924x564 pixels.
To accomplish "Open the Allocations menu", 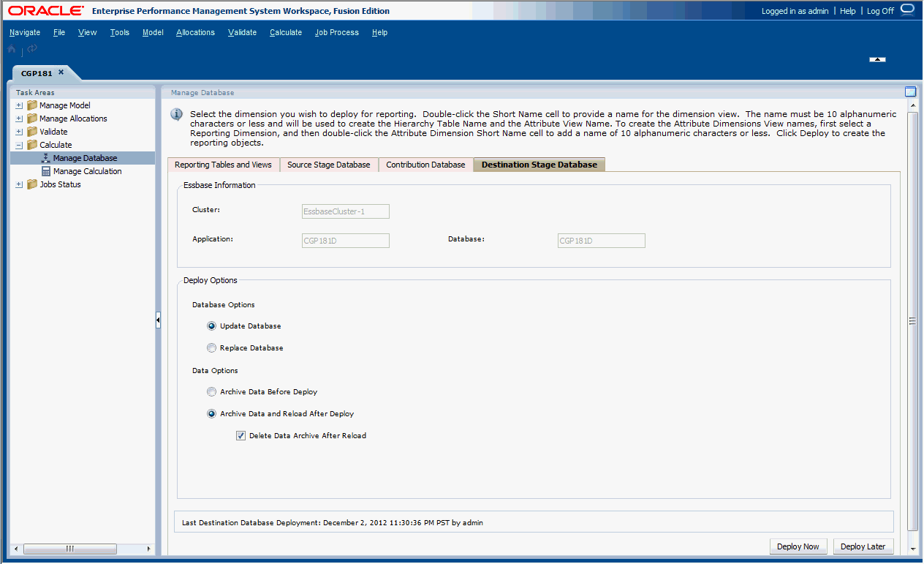I will 196,32.
